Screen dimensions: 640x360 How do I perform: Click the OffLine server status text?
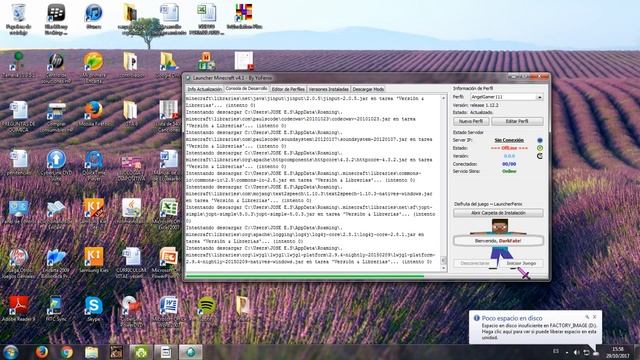click(x=509, y=148)
